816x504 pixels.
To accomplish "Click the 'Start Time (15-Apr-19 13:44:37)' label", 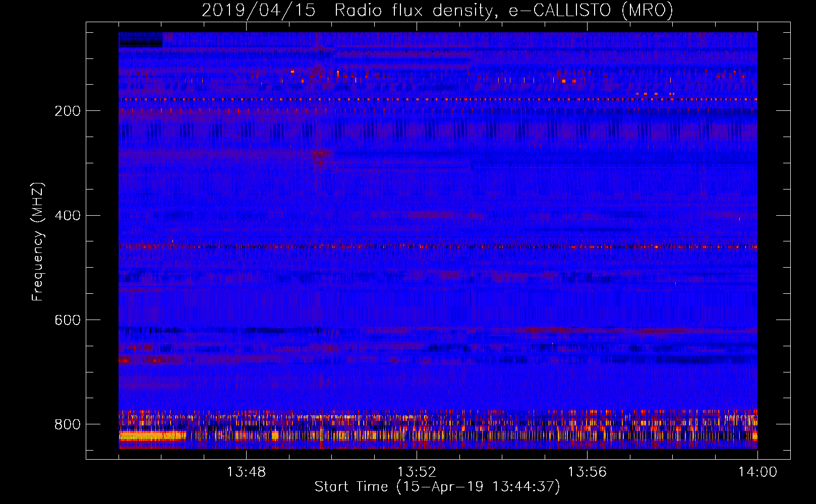I will [x=437, y=487].
